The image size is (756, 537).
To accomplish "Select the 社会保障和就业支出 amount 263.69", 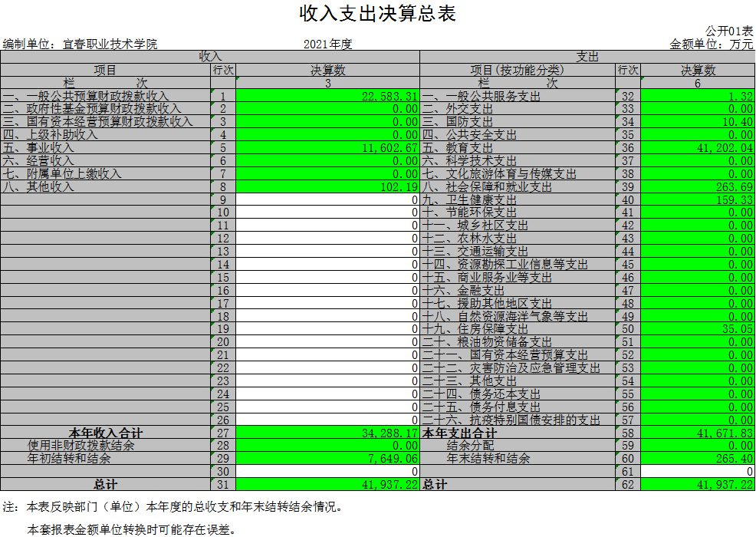I will pos(697,186).
